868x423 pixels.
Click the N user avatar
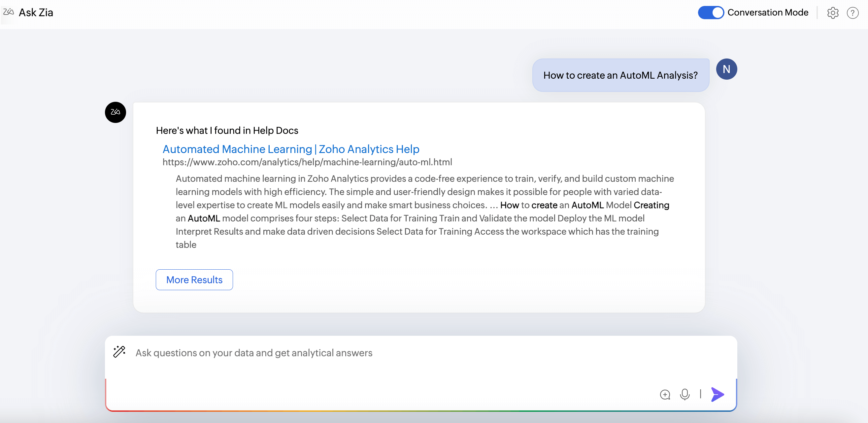[726, 69]
